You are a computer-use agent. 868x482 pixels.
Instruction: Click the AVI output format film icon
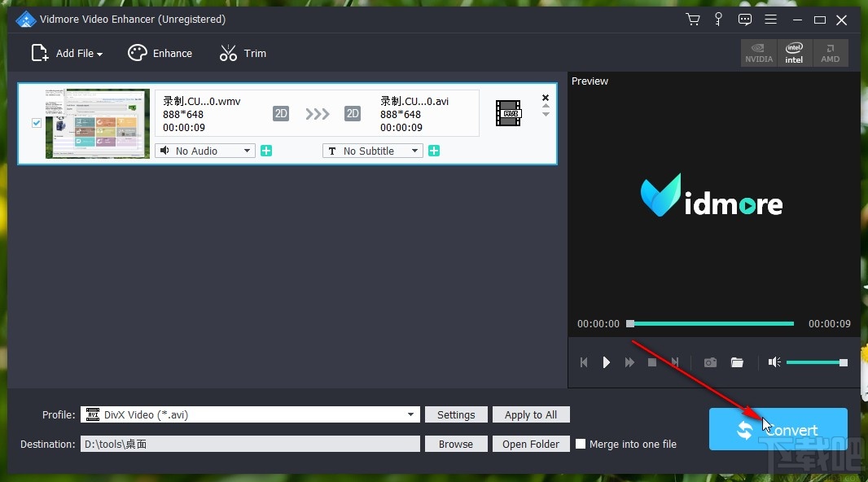pos(508,113)
